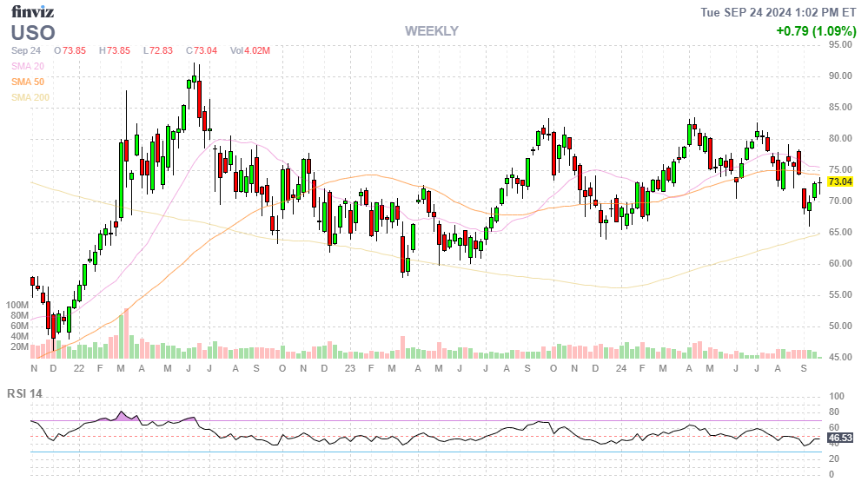Viewport: 868px width, 488px height.
Task: Click the 80 level on RSI axis
Action: pyautogui.click(x=832, y=412)
